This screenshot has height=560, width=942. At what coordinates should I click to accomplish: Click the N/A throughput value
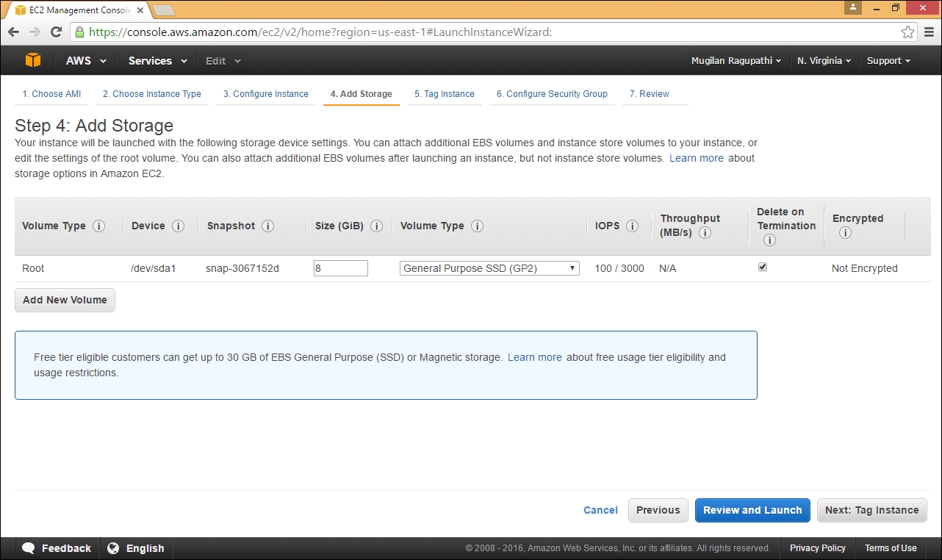[668, 268]
